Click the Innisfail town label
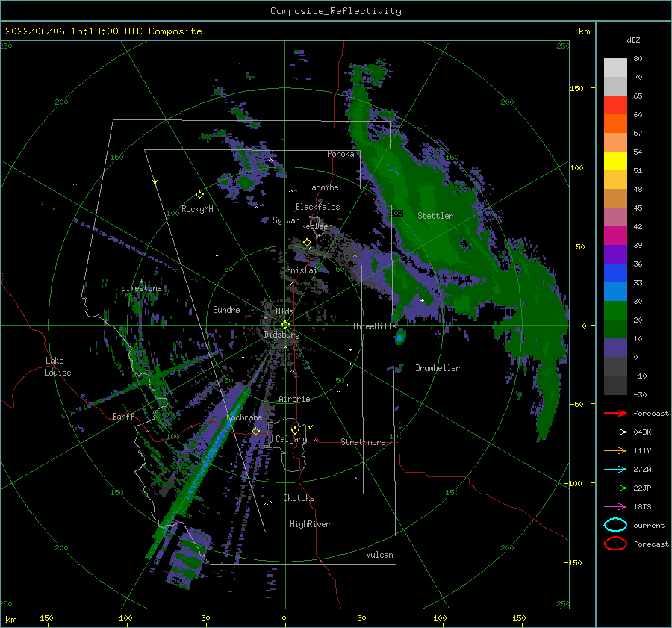The width and height of the screenshot is (672, 628). [302, 270]
